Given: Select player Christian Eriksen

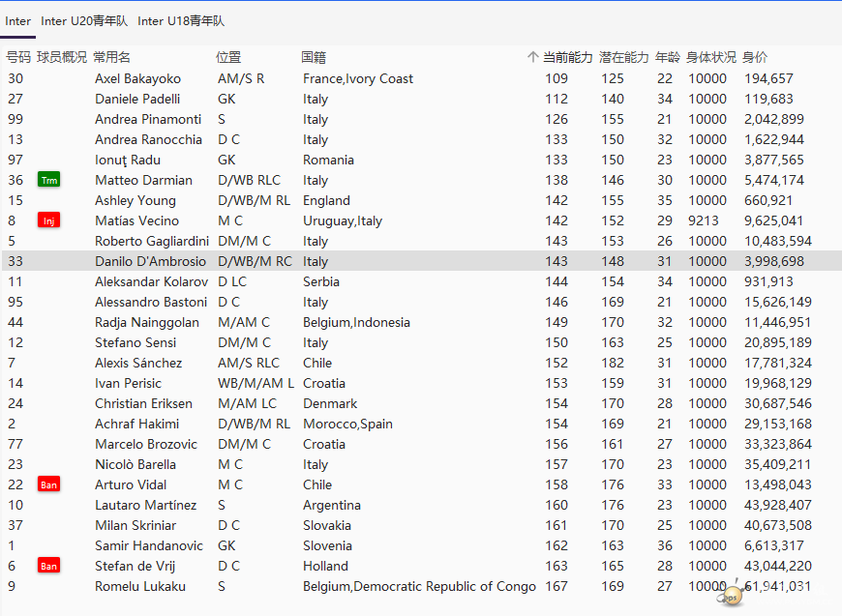Looking at the screenshot, I should pos(143,403).
